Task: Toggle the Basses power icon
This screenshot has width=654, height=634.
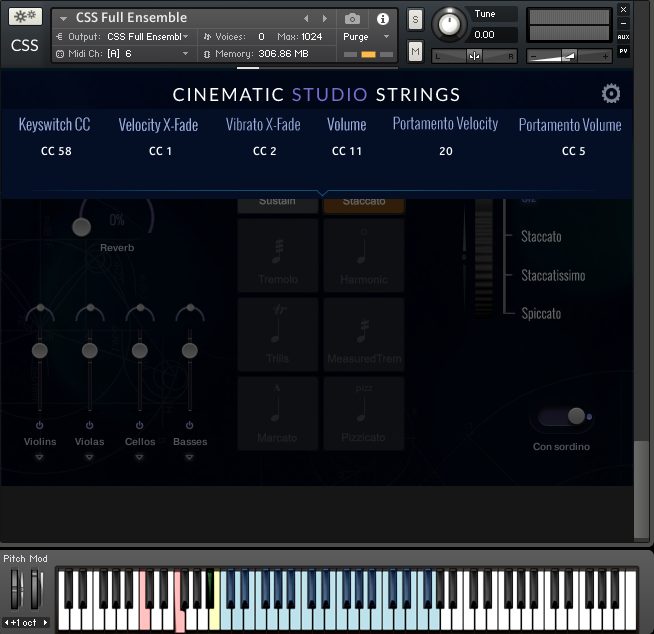Action: (189, 425)
